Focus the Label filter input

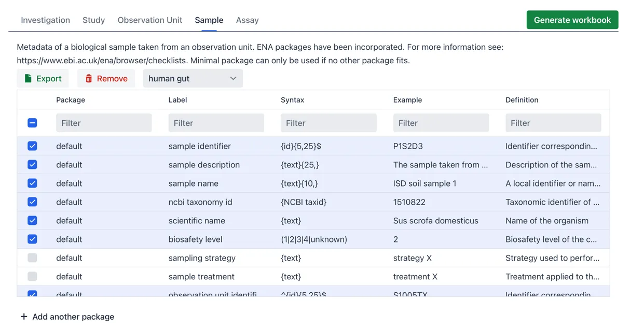[216, 123]
